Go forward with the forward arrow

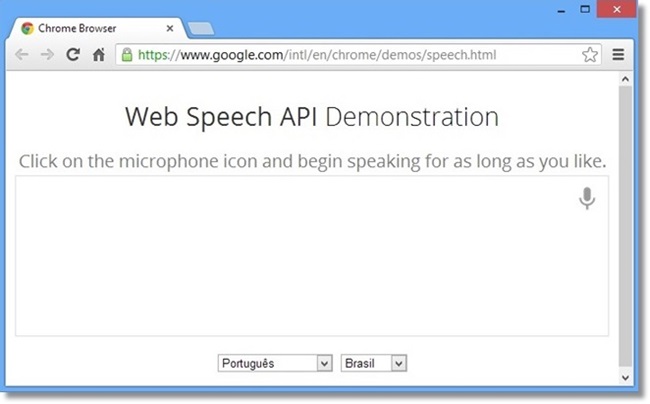click(x=47, y=54)
